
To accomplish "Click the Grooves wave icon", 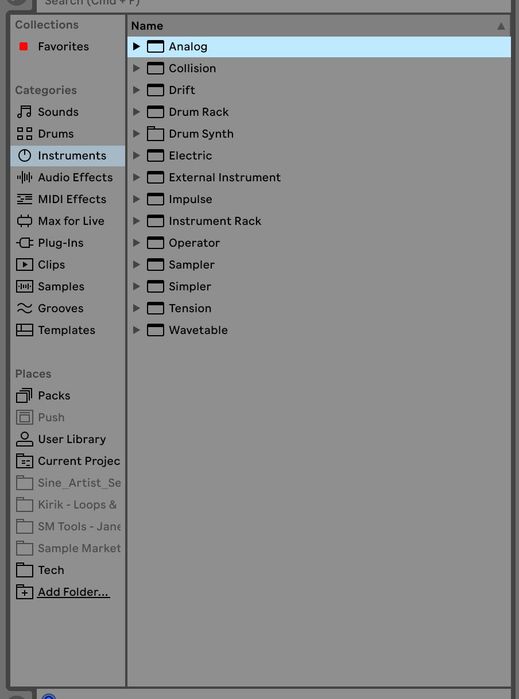I will pos(25,308).
